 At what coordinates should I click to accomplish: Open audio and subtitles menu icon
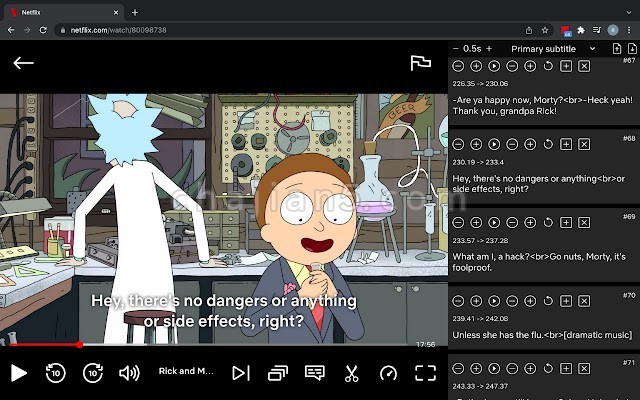coord(315,373)
